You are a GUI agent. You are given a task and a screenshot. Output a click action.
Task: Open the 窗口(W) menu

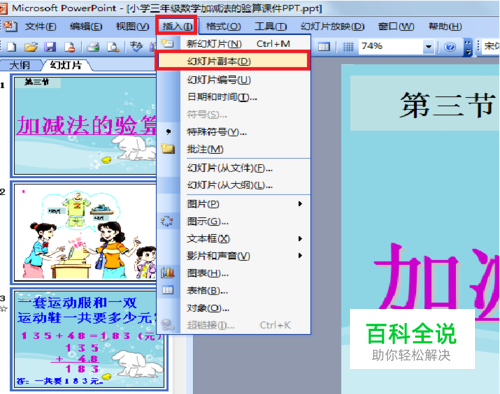[x=396, y=26]
